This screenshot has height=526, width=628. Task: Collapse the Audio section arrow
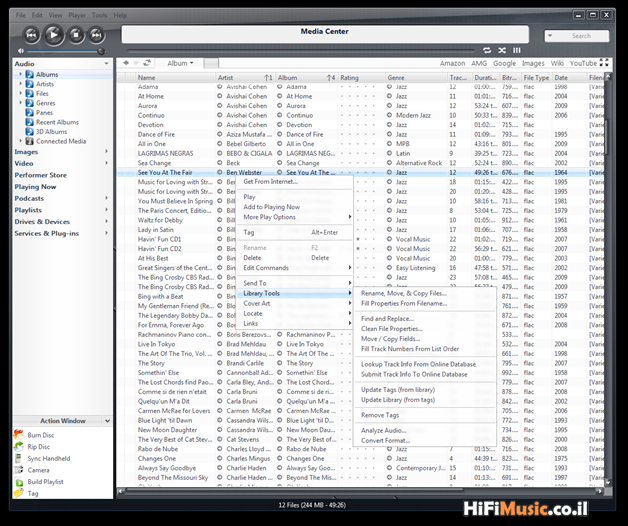pyautogui.click(x=106, y=64)
